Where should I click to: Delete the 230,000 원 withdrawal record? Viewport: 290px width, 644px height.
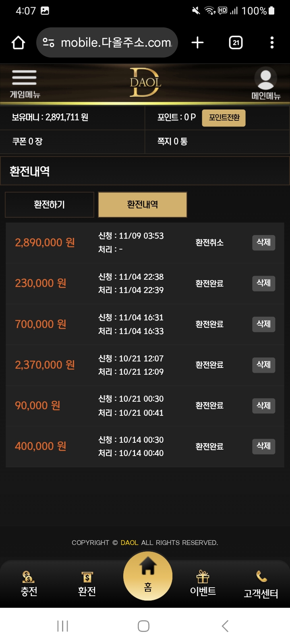pos(263,283)
